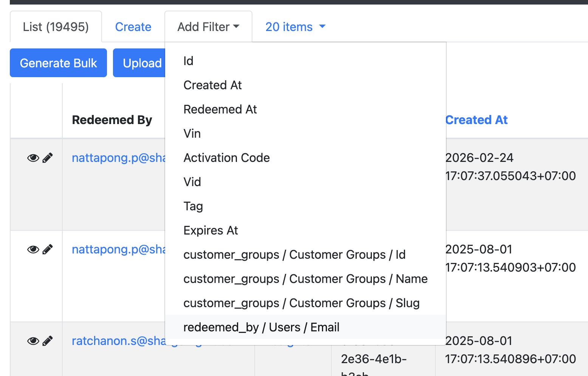Viewport: 588px width, 376px height.
Task: Collapse the Add Filter dropdown
Action: click(208, 27)
